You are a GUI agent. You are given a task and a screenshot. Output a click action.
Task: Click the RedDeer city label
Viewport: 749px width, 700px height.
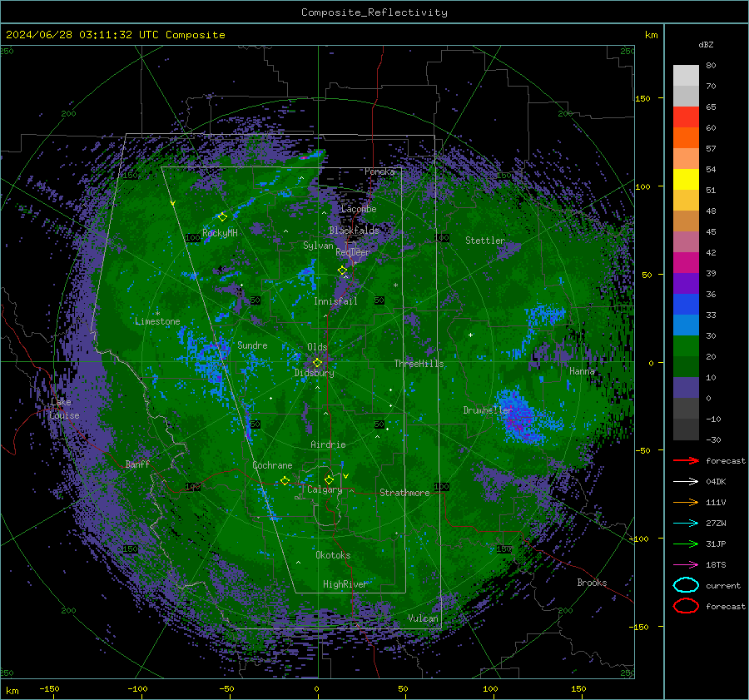pos(353,252)
